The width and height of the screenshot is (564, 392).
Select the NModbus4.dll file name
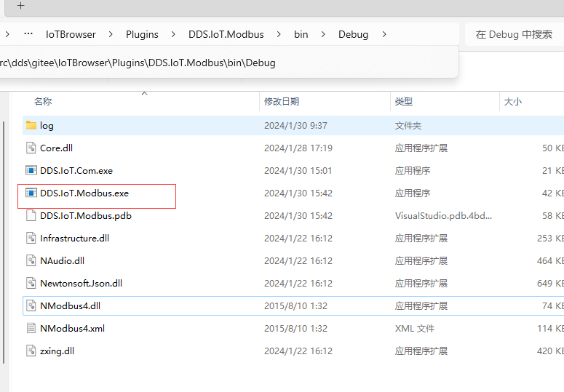70,306
